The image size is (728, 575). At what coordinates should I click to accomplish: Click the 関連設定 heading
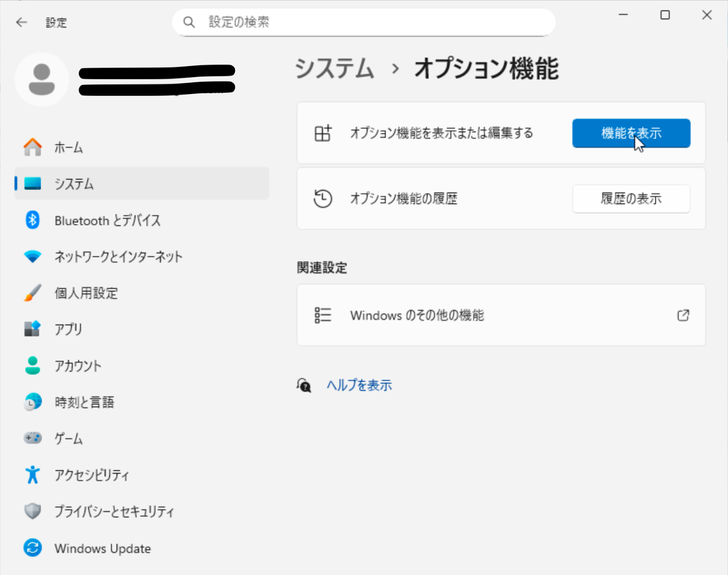click(x=322, y=268)
